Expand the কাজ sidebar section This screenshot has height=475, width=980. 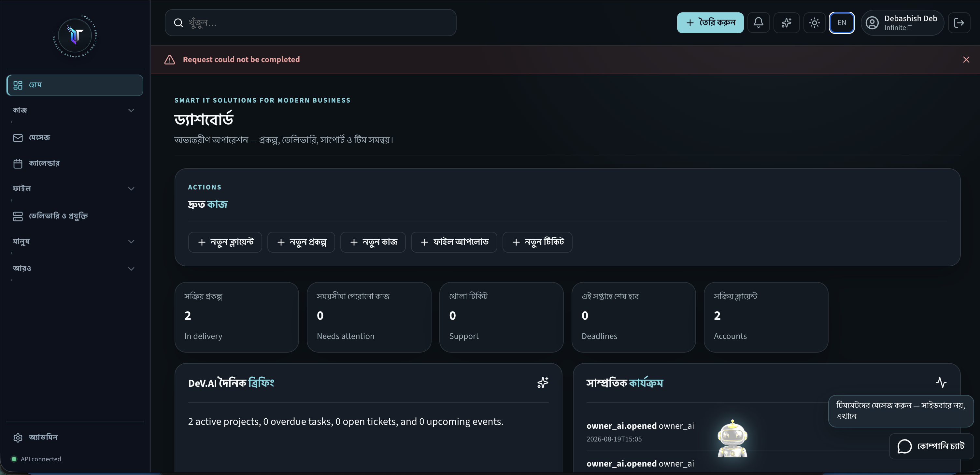click(x=74, y=110)
